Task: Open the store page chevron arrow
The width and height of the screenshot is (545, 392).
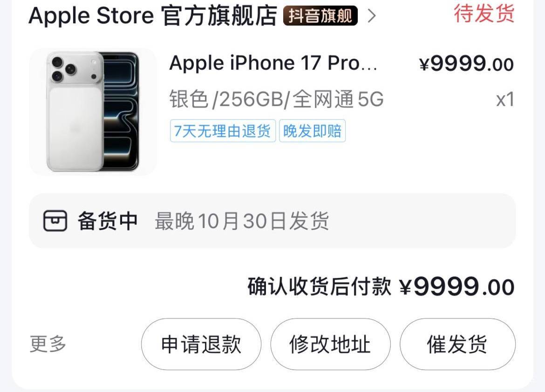Action: coord(372,16)
